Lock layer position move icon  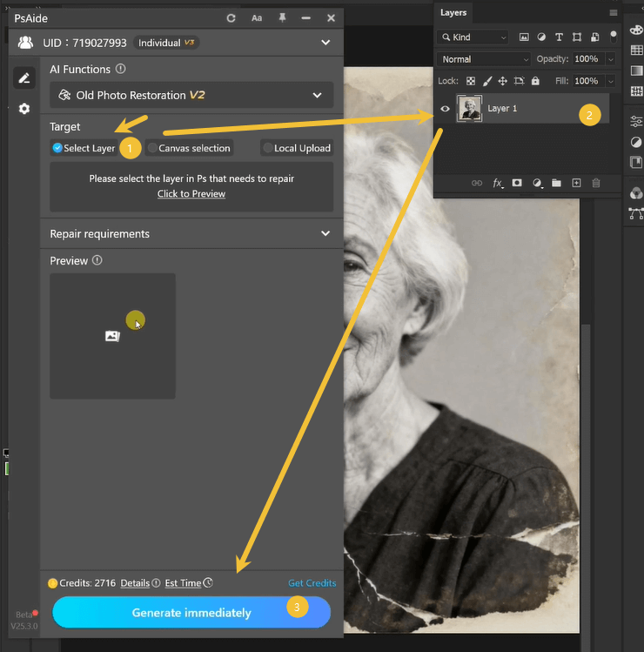(x=503, y=81)
